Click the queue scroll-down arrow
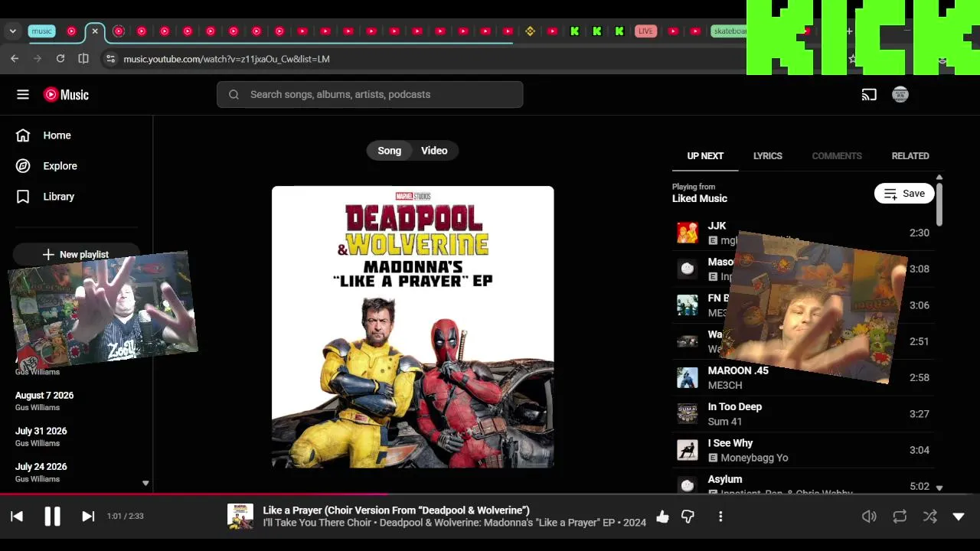This screenshot has height=551, width=980. point(939,487)
